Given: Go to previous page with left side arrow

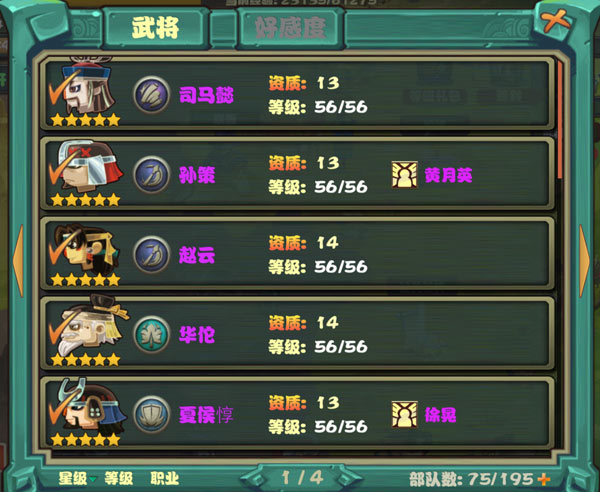Looking at the screenshot, I should click(x=18, y=261).
